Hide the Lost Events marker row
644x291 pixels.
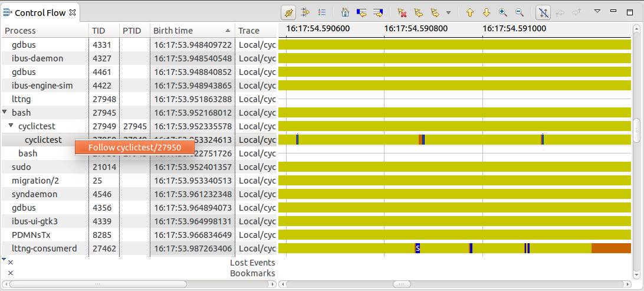(x=10, y=263)
